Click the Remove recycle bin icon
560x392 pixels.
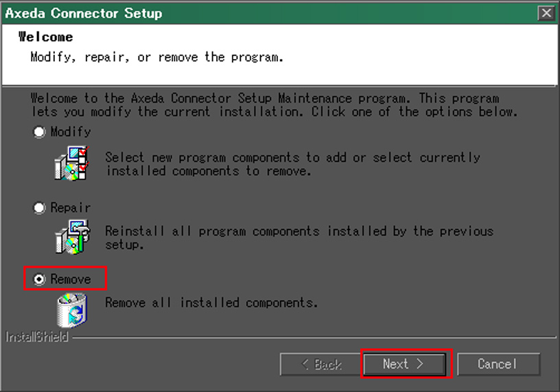[72, 310]
